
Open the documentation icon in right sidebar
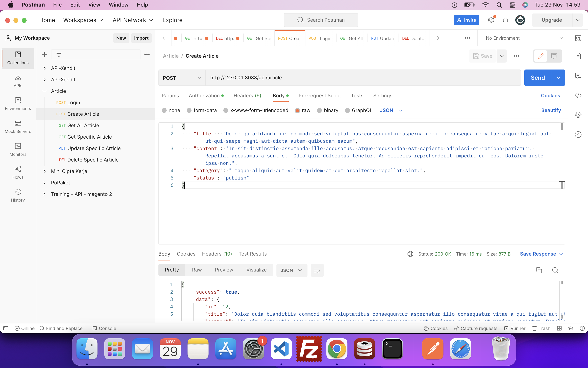[578, 56]
